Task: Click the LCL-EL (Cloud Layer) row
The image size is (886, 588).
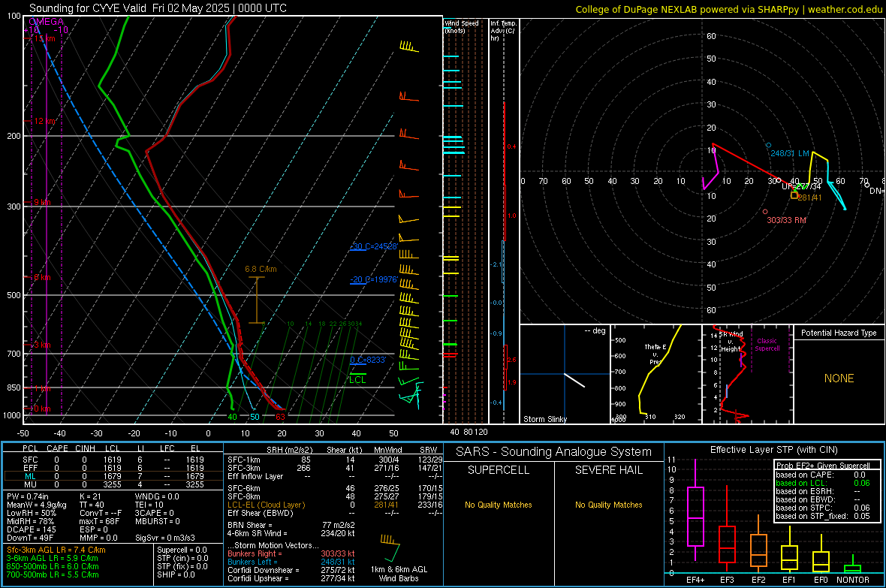Action: (335, 505)
